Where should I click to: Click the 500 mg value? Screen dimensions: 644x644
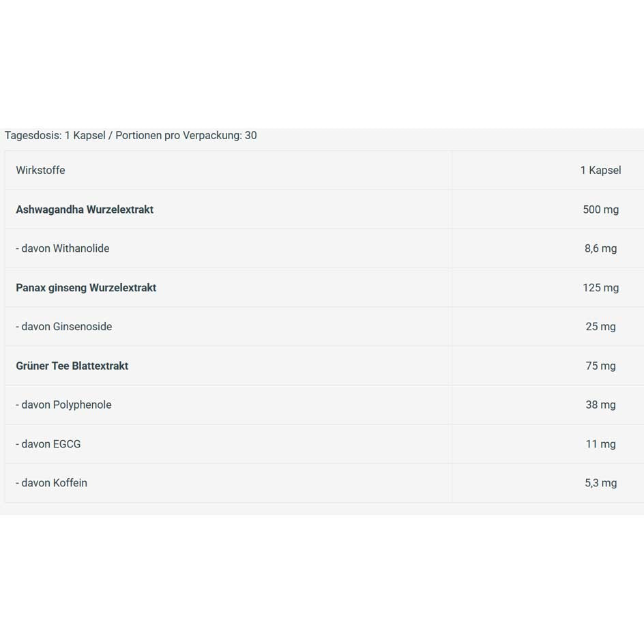click(x=600, y=209)
